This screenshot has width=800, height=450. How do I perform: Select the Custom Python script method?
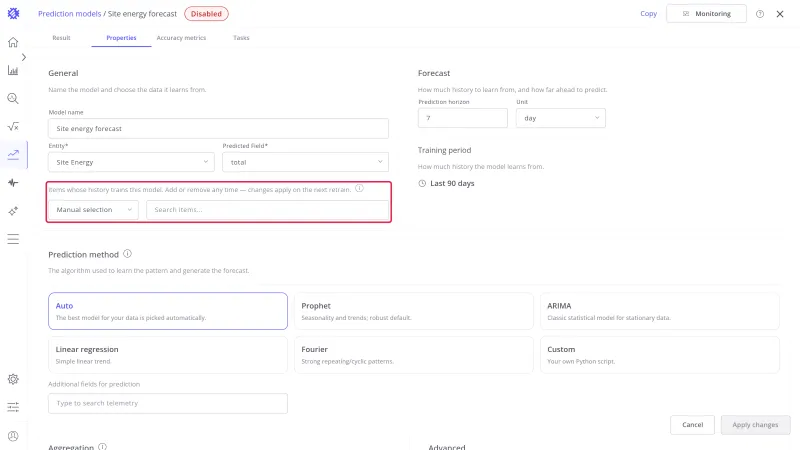click(x=660, y=355)
